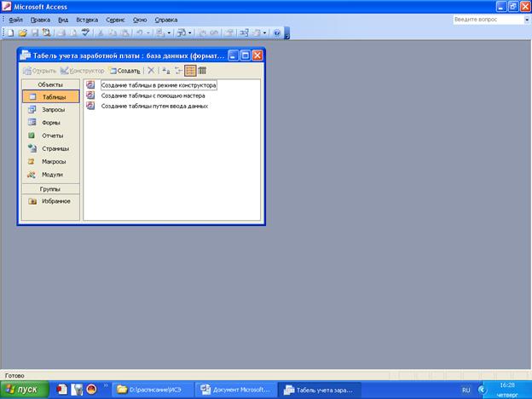The image size is (532, 399).
Task: Switch to Details view icon
Action: click(x=202, y=71)
